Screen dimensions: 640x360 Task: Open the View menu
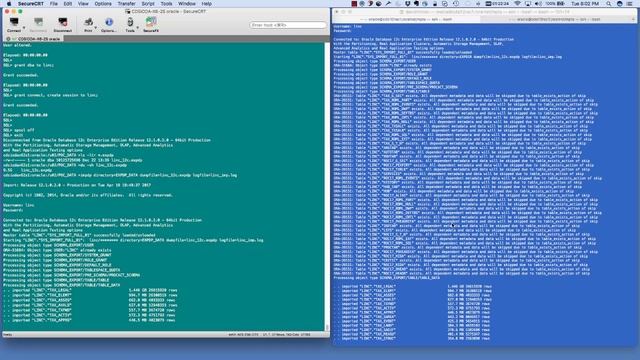83,4
